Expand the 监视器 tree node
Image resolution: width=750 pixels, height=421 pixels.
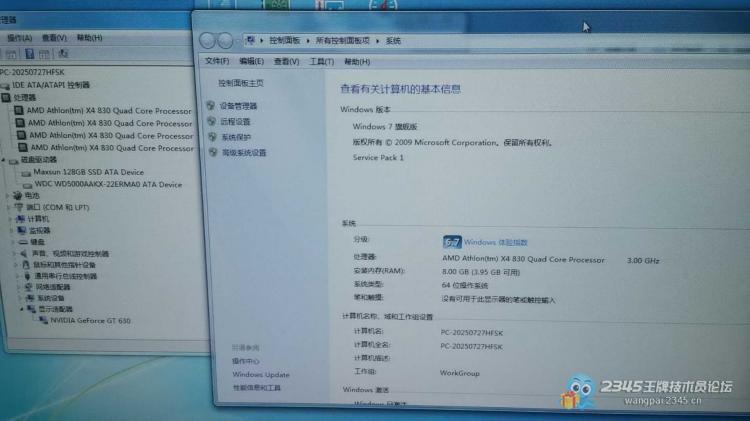[11, 231]
